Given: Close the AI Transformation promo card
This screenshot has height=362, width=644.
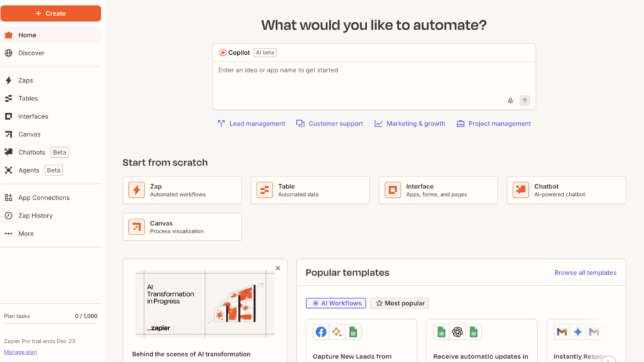Looking at the screenshot, I should (278, 268).
